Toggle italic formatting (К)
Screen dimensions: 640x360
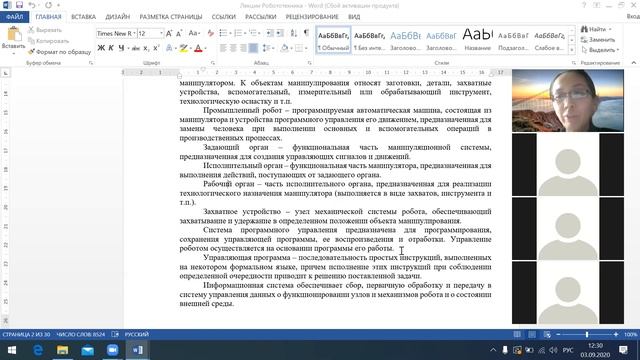pos(111,48)
